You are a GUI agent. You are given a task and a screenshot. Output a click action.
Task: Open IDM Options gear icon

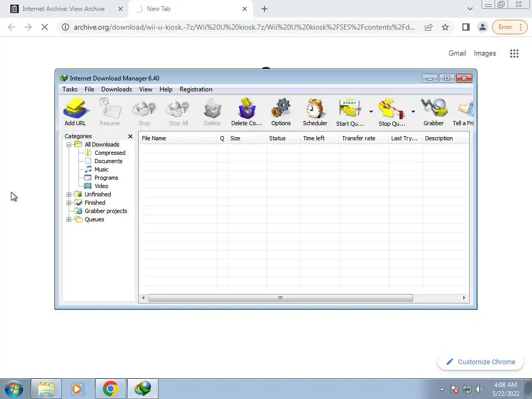[281, 112]
